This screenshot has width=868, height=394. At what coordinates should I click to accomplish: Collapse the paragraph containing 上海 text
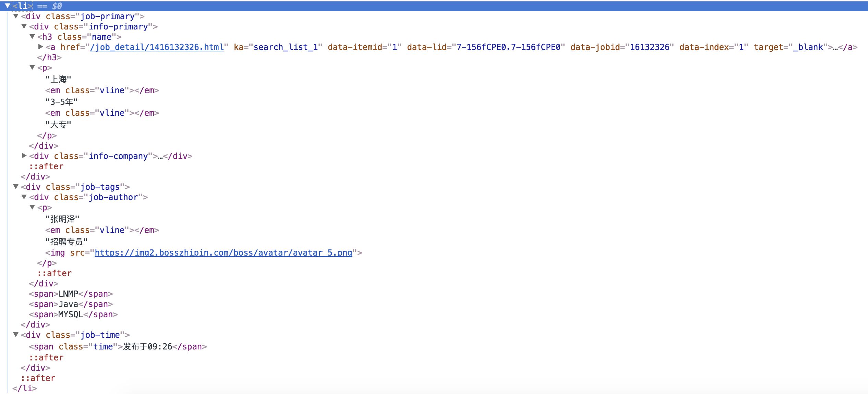coord(32,67)
